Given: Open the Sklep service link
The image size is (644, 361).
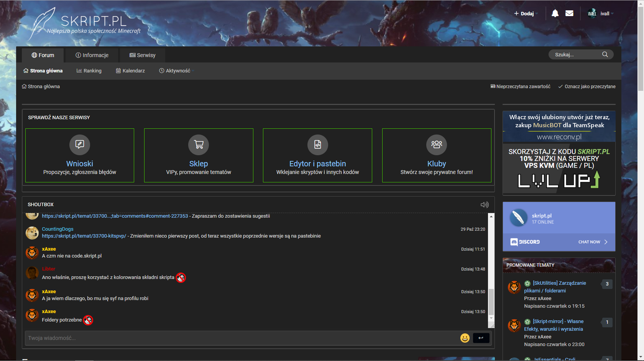Looking at the screenshot, I should click(199, 164).
